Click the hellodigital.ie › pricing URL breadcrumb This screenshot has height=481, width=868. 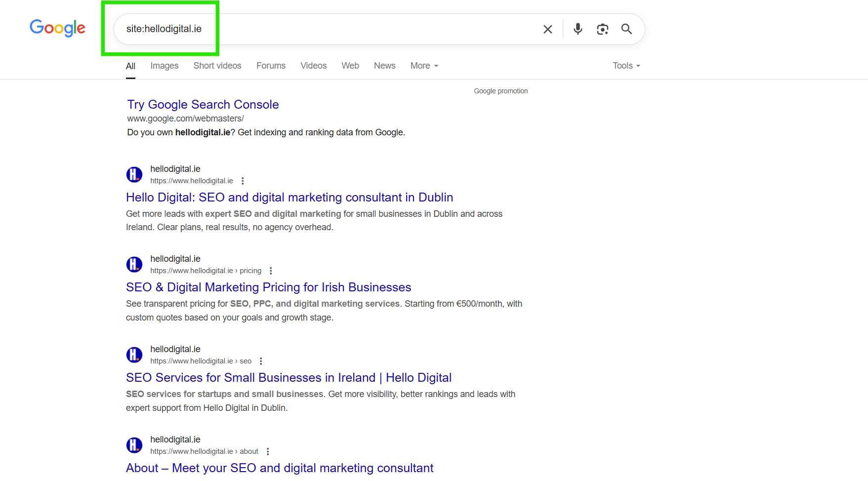pos(206,271)
